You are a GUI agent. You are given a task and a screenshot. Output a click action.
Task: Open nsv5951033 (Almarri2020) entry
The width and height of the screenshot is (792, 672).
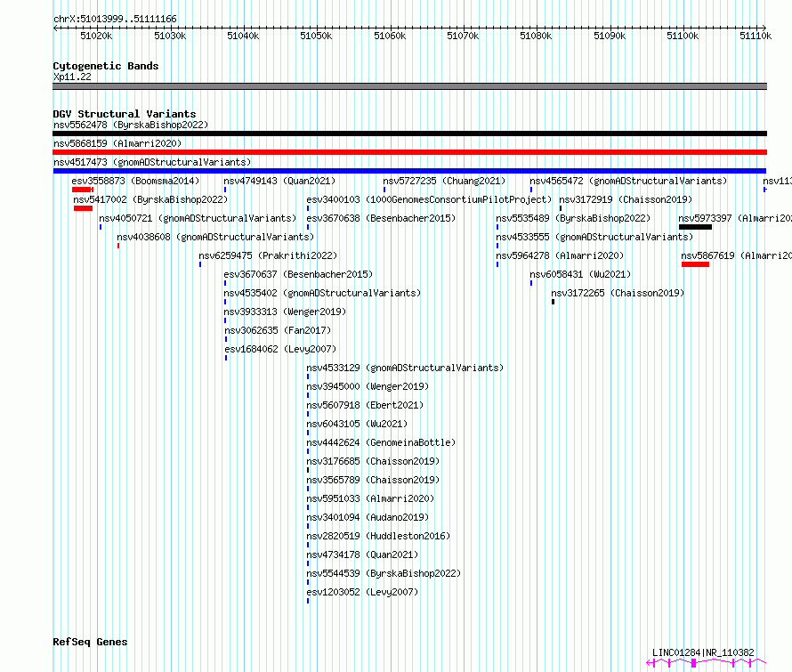click(370, 498)
